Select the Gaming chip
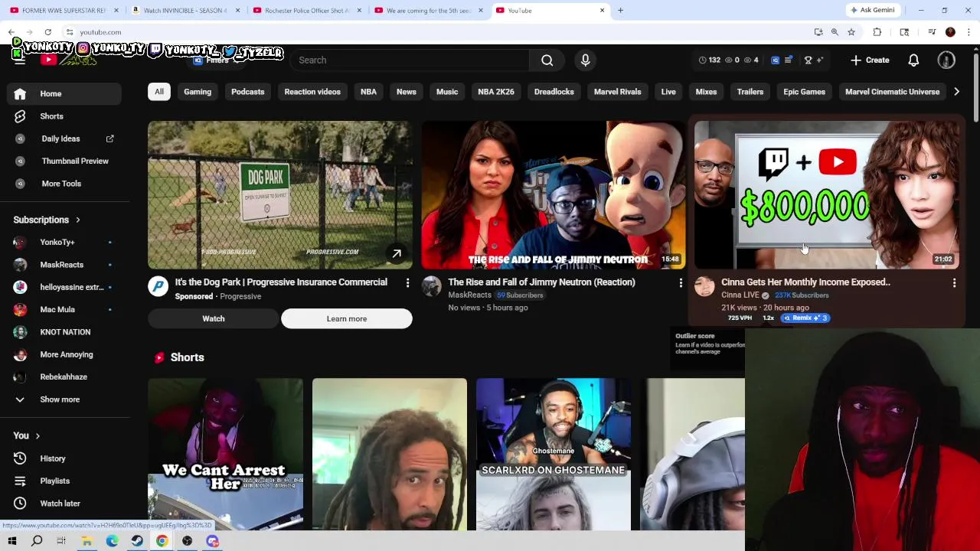 click(x=198, y=92)
